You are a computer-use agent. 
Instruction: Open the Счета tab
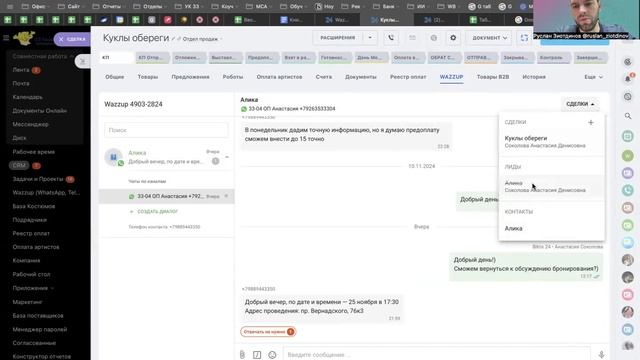(324, 77)
